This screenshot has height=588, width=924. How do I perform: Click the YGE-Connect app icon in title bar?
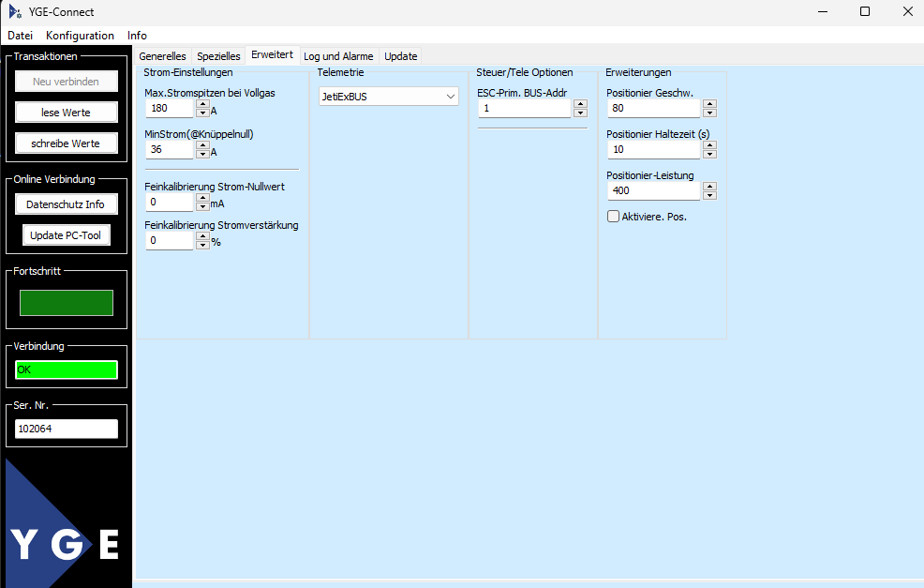click(x=15, y=12)
